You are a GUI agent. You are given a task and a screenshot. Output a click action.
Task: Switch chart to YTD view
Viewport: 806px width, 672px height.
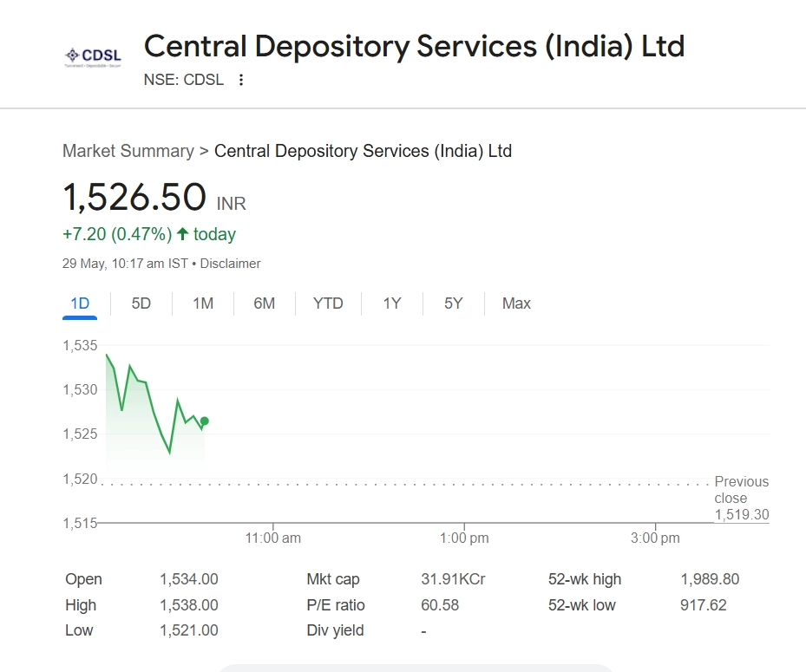point(328,303)
